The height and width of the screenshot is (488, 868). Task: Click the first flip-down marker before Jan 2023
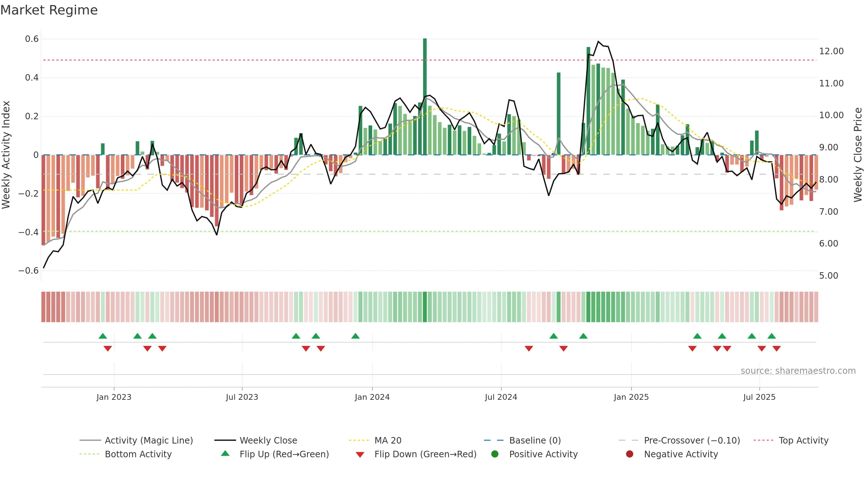pos(108,348)
